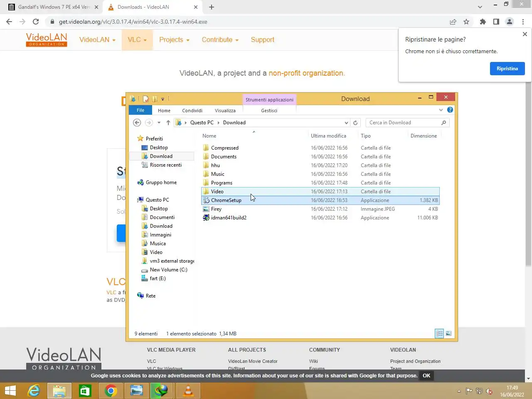Select the Music folder in file list

218,174
